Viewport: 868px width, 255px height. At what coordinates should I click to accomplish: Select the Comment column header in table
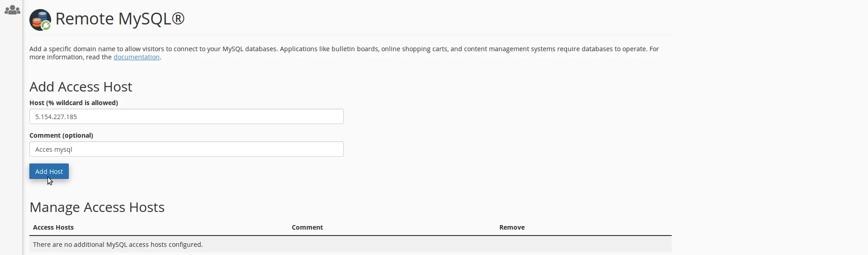[x=307, y=227]
